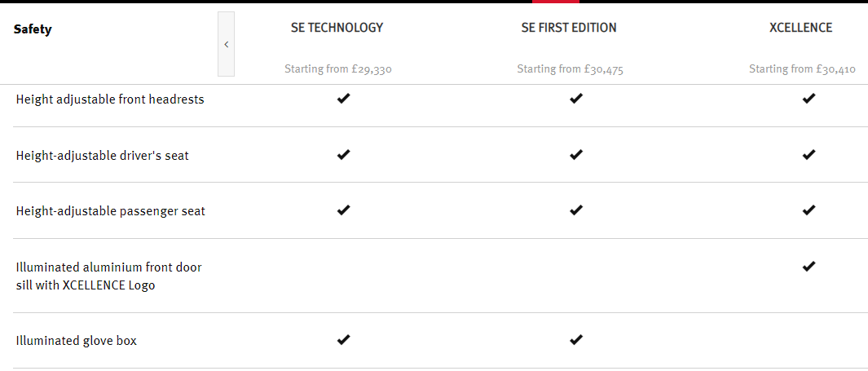Select the SE TECHNOLOGY trim column header

337,28
